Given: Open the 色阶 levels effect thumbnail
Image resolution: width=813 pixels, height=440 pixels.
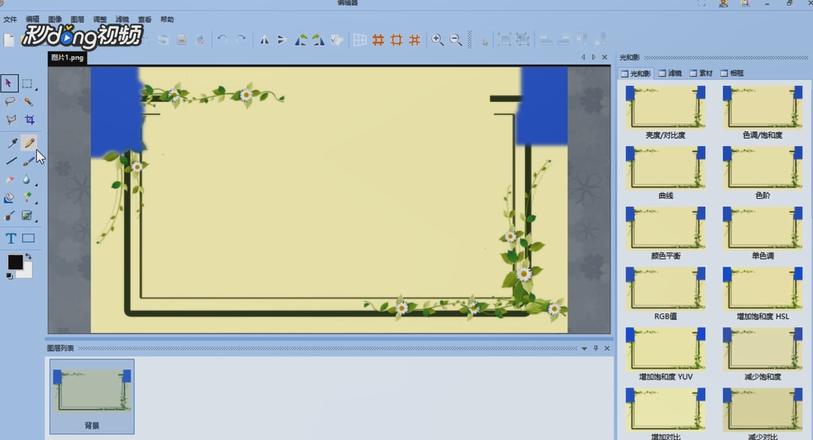Looking at the screenshot, I should (x=763, y=168).
